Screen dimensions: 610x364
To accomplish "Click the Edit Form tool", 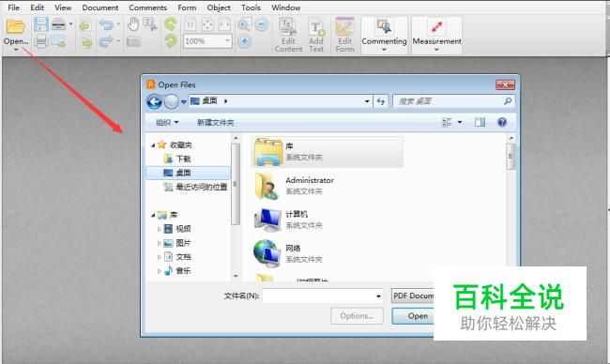I will tap(344, 35).
